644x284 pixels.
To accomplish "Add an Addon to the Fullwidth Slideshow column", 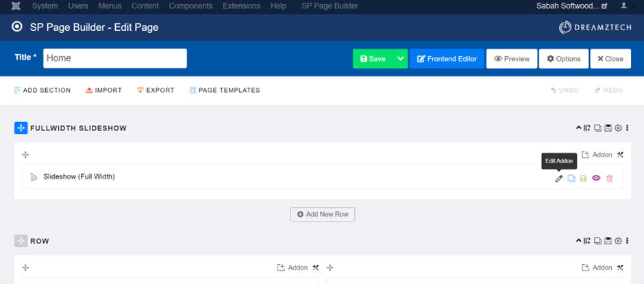I will [597, 154].
